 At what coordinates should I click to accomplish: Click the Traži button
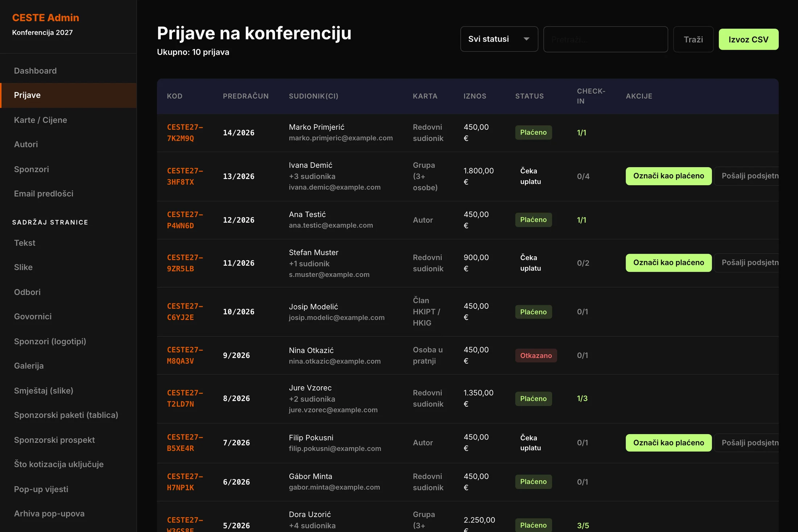click(693, 39)
